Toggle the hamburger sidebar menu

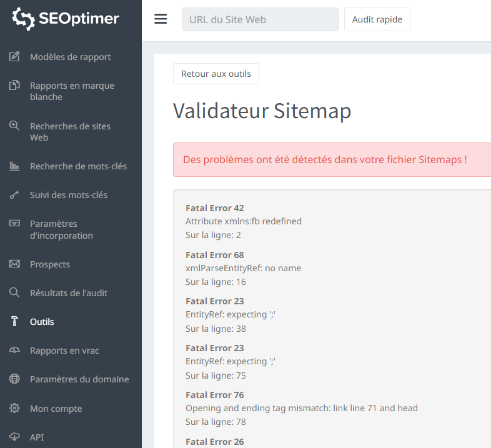[161, 19]
